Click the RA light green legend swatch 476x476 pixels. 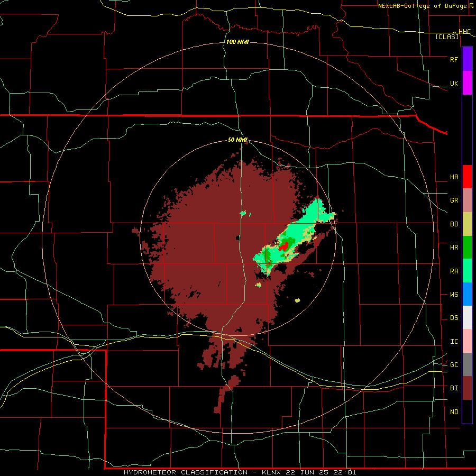[467, 271]
